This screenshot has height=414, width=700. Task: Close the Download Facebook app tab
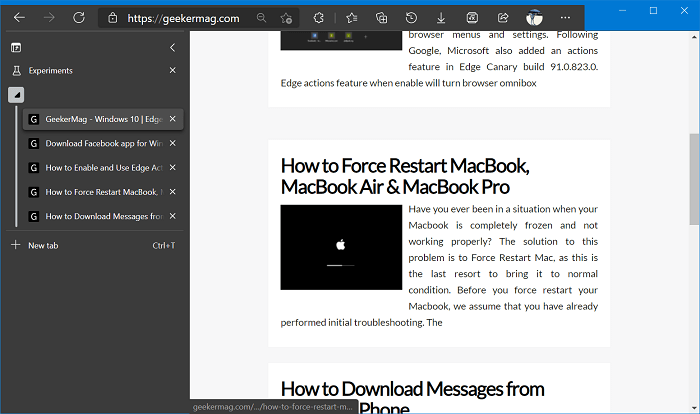(173, 143)
